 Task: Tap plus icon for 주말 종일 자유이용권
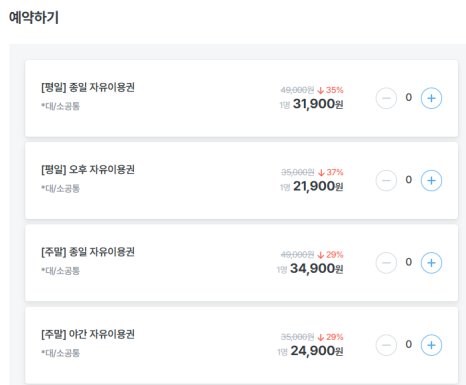[431, 263]
